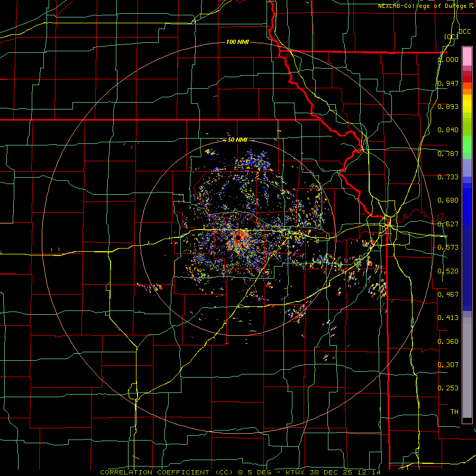The height and width of the screenshot is (476, 476).
Task: Click the 0.840 scale value
Action: tap(448, 130)
